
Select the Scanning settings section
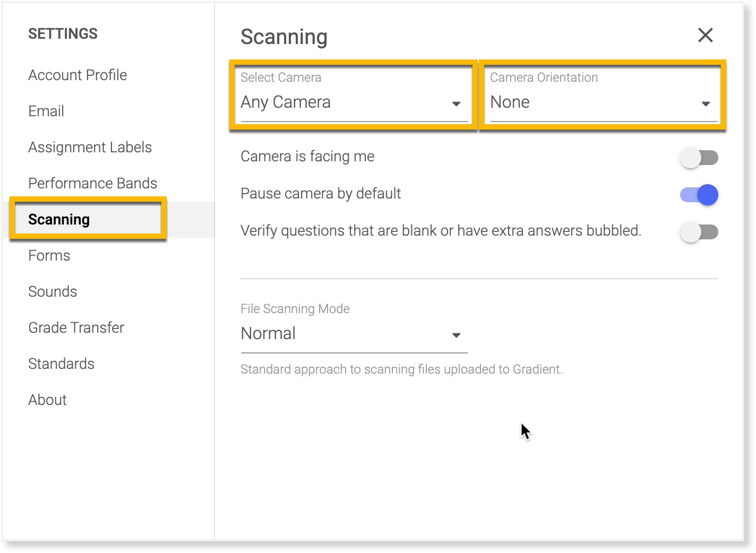(x=58, y=219)
